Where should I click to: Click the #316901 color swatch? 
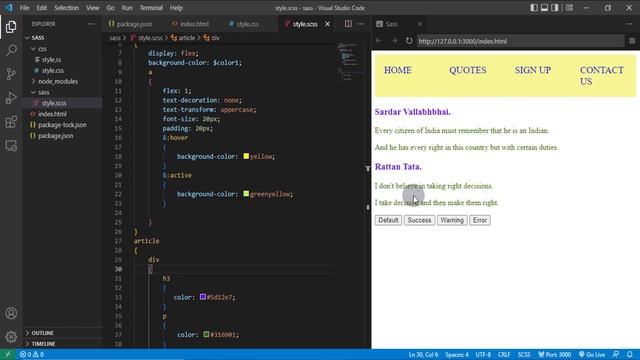tap(206, 334)
